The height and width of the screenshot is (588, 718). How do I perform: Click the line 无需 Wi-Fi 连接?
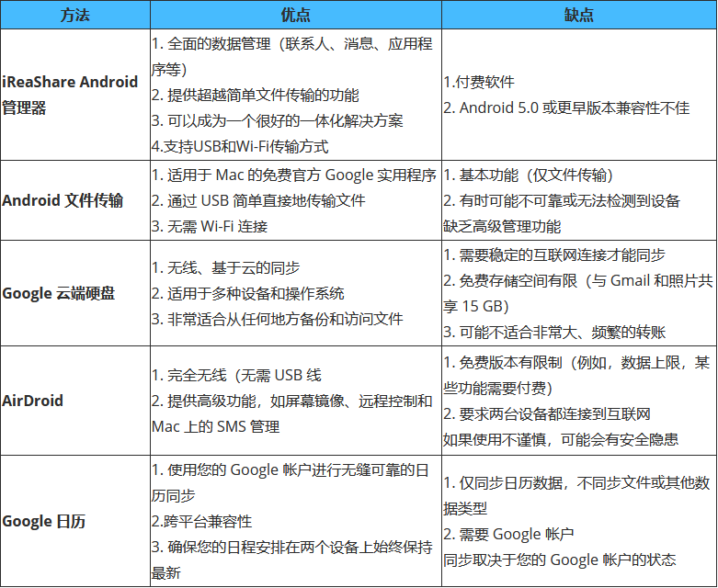210,227
